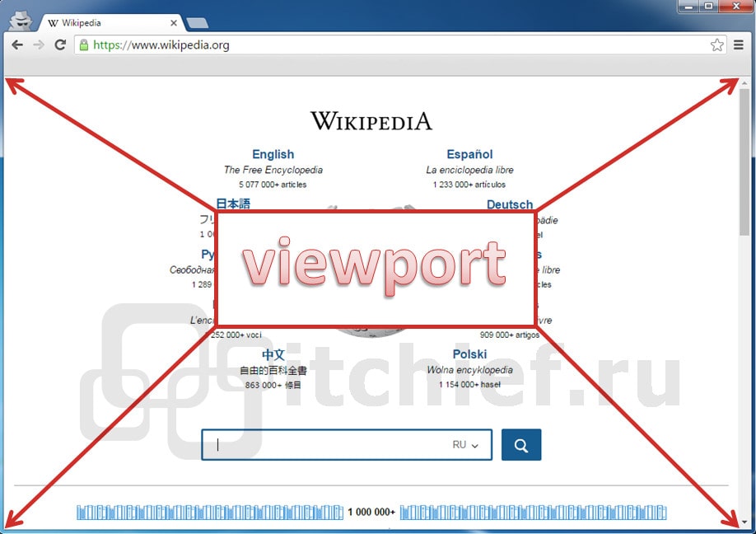Open the Deutsch Wikipedia link
The height and width of the screenshot is (534, 756).
(510, 204)
